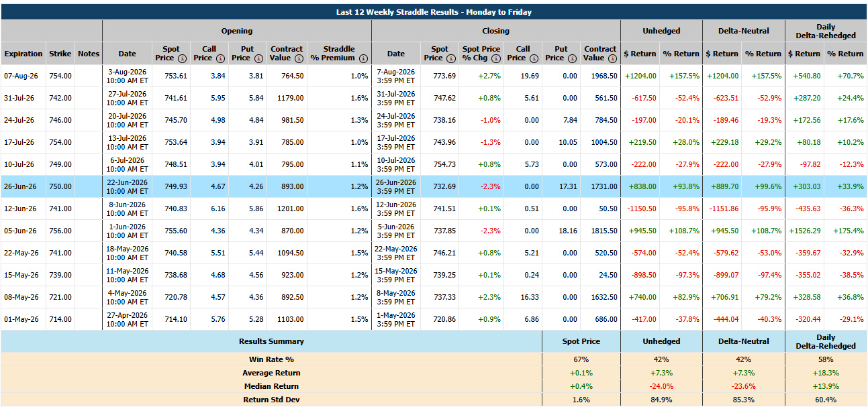Click unhedged return -1150.50
868x409 pixels.
coord(642,209)
